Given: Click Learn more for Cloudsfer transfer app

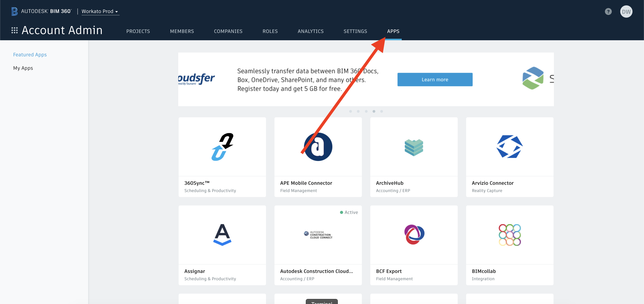Looking at the screenshot, I should tap(435, 79).
